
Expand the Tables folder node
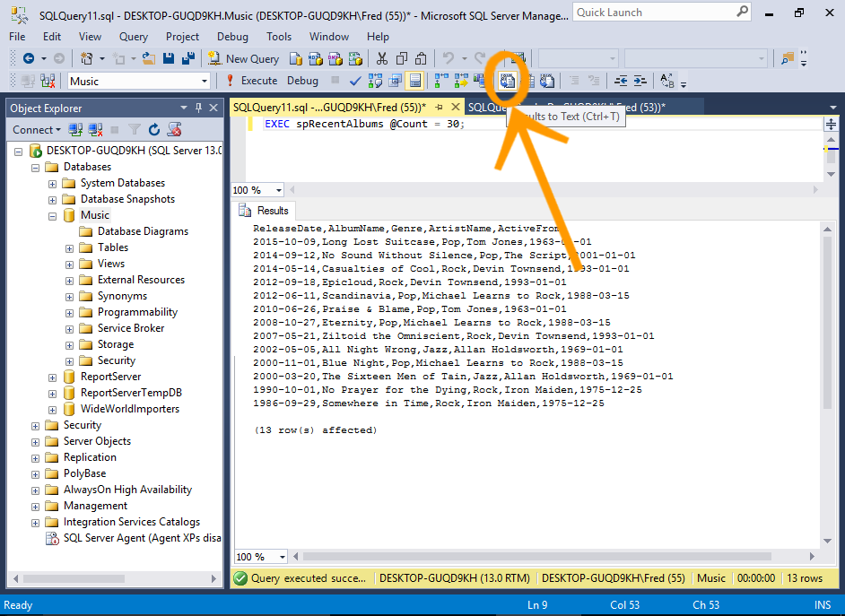(x=70, y=247)
